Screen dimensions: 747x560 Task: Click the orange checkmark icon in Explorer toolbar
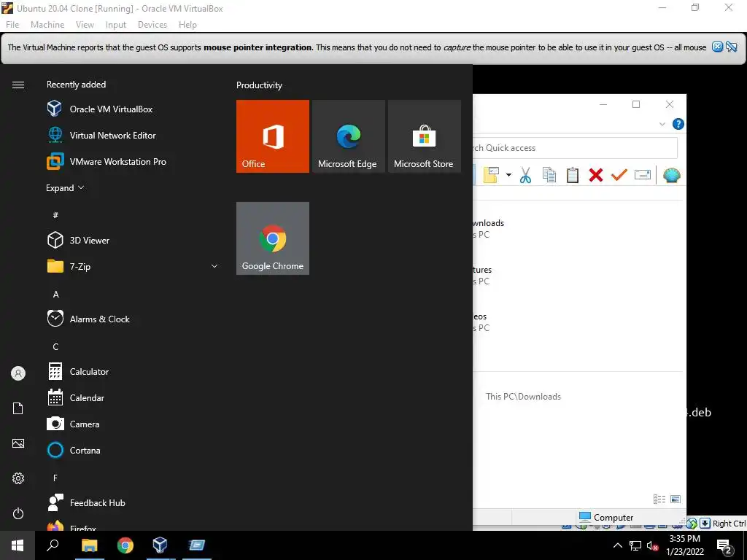(619, 175)
